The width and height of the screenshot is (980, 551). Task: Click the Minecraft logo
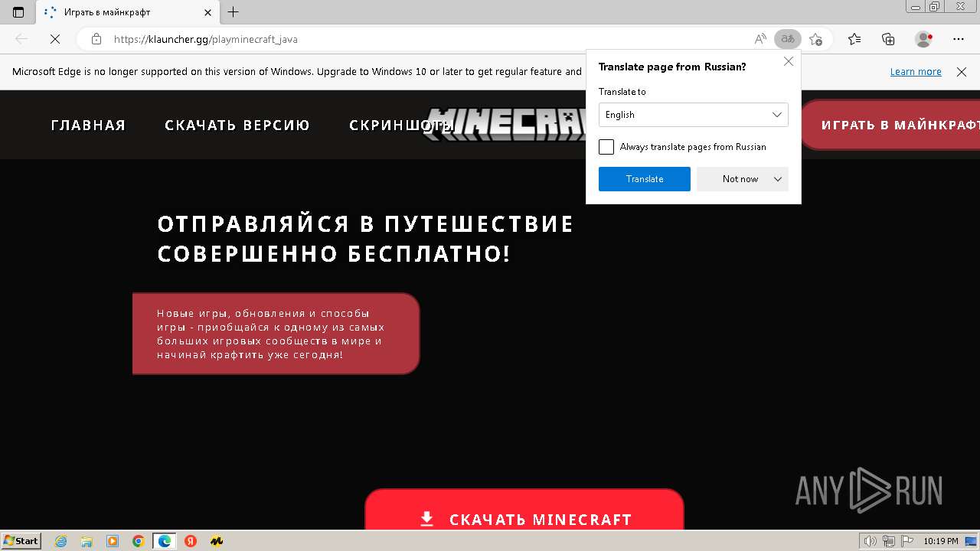505,125
